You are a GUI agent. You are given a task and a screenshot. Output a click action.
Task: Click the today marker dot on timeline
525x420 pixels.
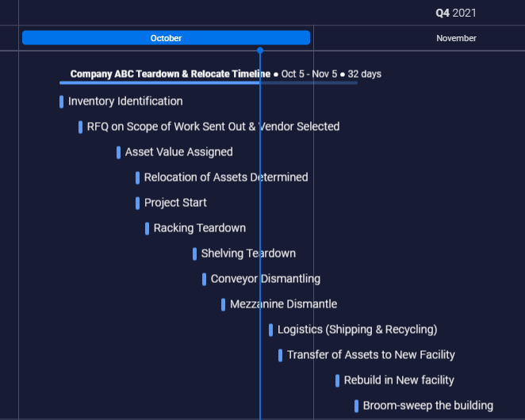(x=259, y=51)
